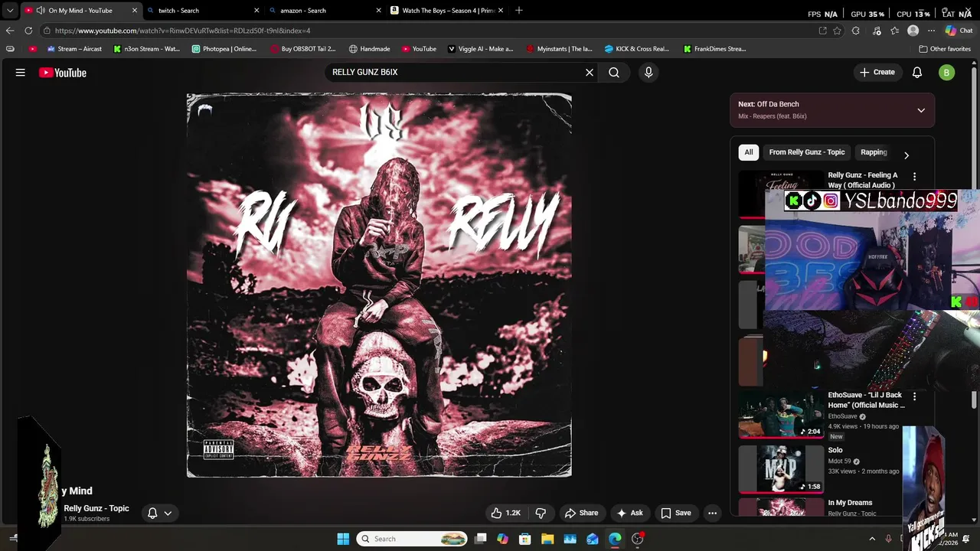Screen dimensions: 980x551
Task: Toggle the subscription notification bell
Action: pyautogui.click(x=152, y=514)
